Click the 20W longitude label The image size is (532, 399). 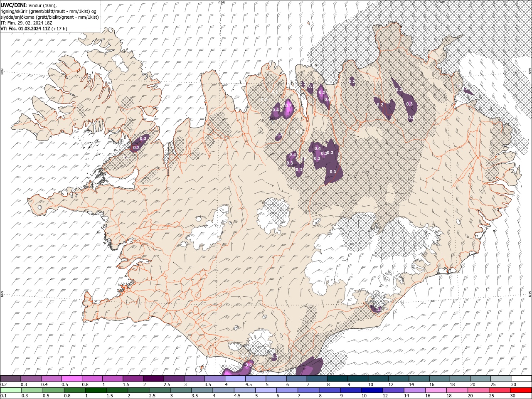pos(222,2)
